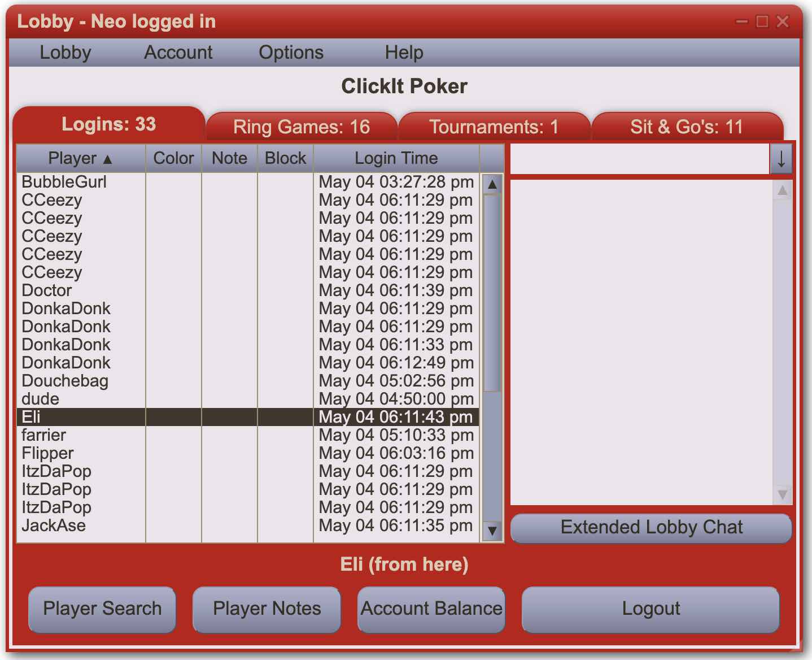Open Extended Lobby Chat
The image size is (812, 660).
[651, 528]
